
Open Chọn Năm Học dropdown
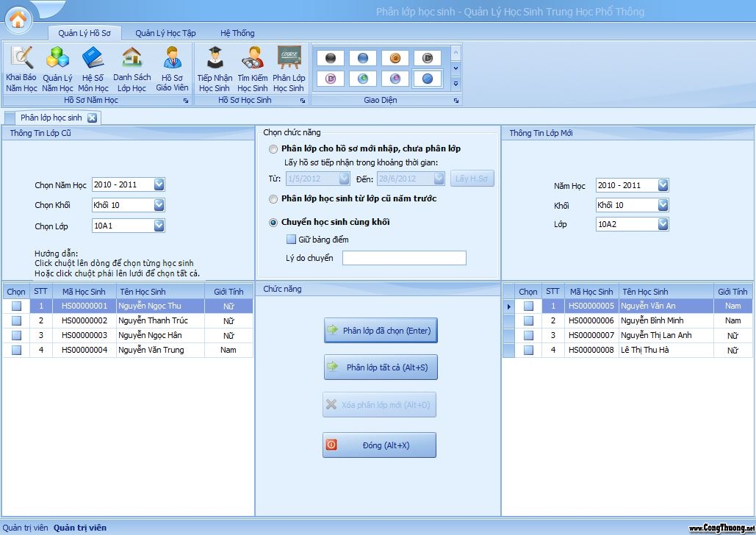[x=159, y=184]
